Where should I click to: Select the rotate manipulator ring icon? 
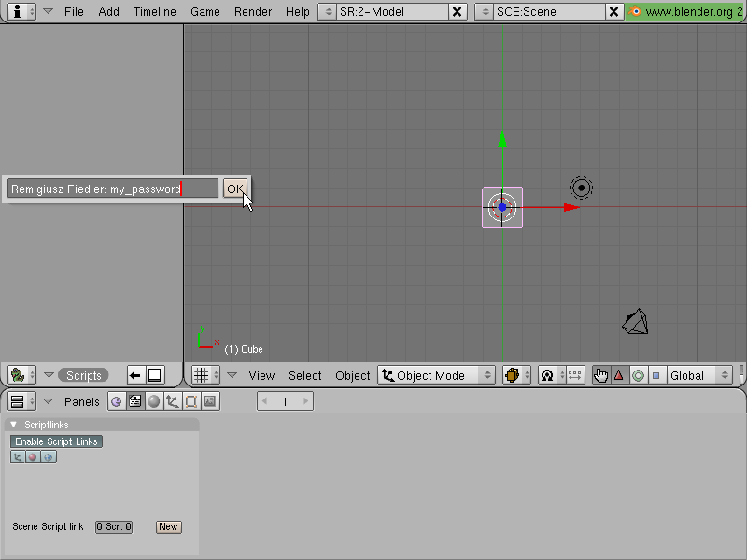[638, 375]
